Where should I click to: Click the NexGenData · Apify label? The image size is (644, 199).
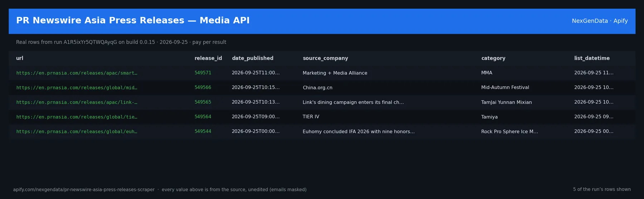(x=600, y=21)
